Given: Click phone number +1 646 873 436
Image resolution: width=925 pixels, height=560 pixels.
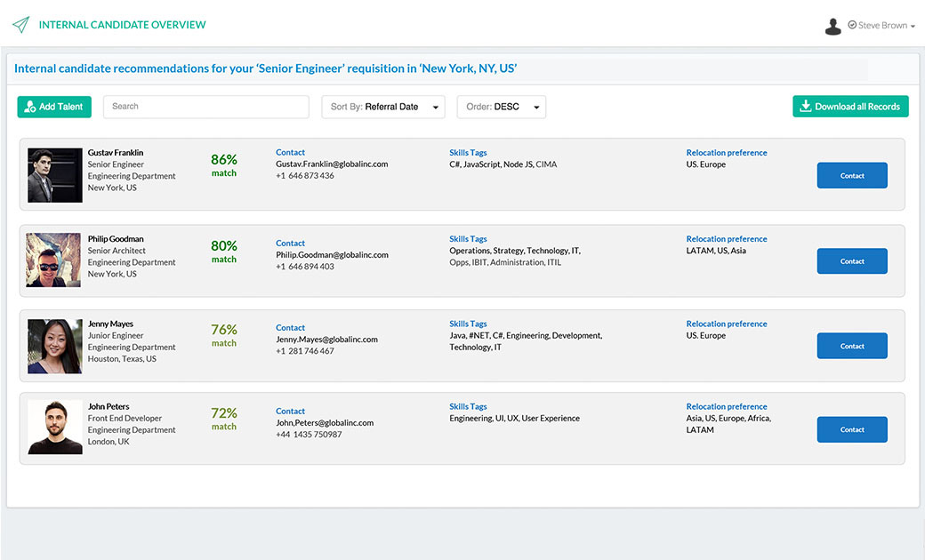Looking at the screenshot, I should (x=305, y=176).
